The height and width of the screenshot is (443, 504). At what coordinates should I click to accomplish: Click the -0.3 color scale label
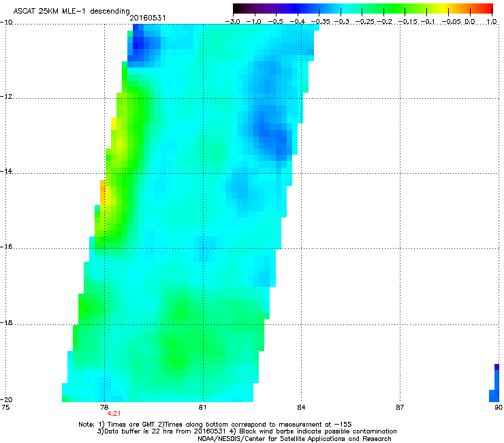tap(341, 22)
